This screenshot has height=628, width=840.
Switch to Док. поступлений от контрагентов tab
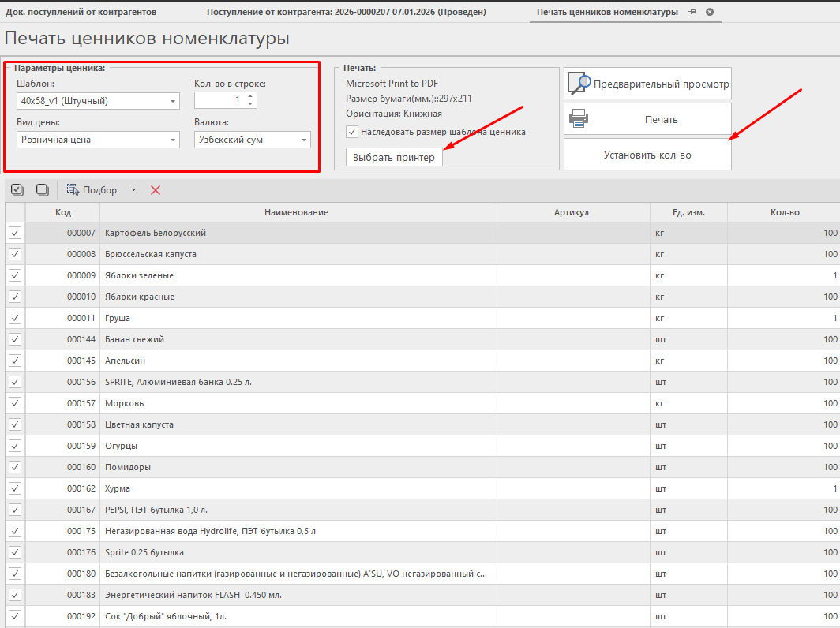pos(81,13)
